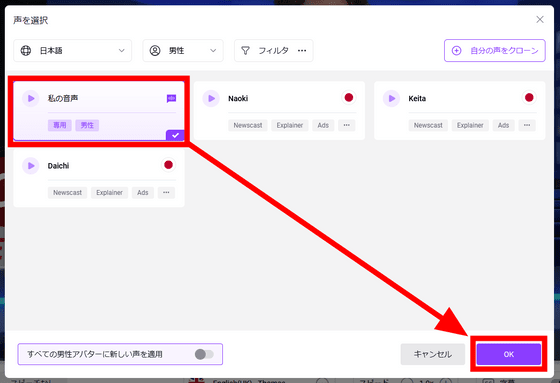Click the globe icon in language selector
The image size is (560, 383).
[x=26, y=50]
